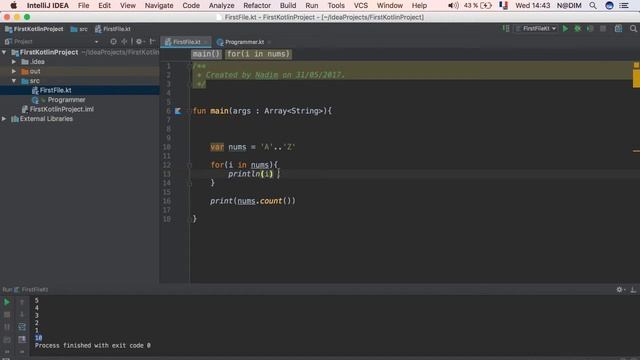640x360 pixels.
Task: Open the FirstFileKt run configuration dropdown
Action: [x=536, y=29]
